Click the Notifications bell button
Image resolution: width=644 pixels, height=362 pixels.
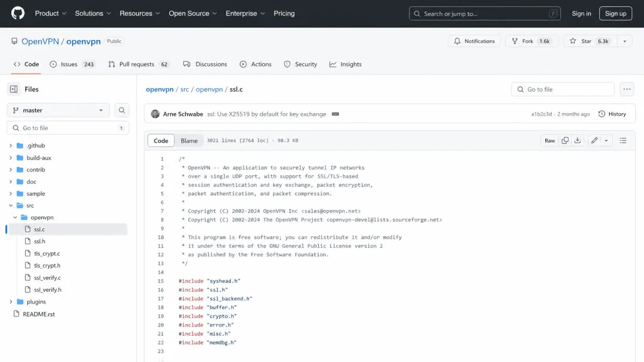[x=474, y=41]
